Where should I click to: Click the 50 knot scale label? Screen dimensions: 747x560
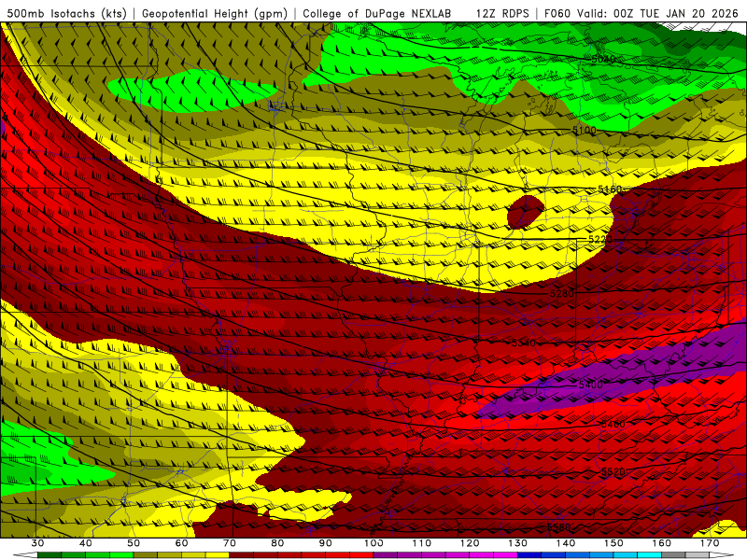pos(134,543)
